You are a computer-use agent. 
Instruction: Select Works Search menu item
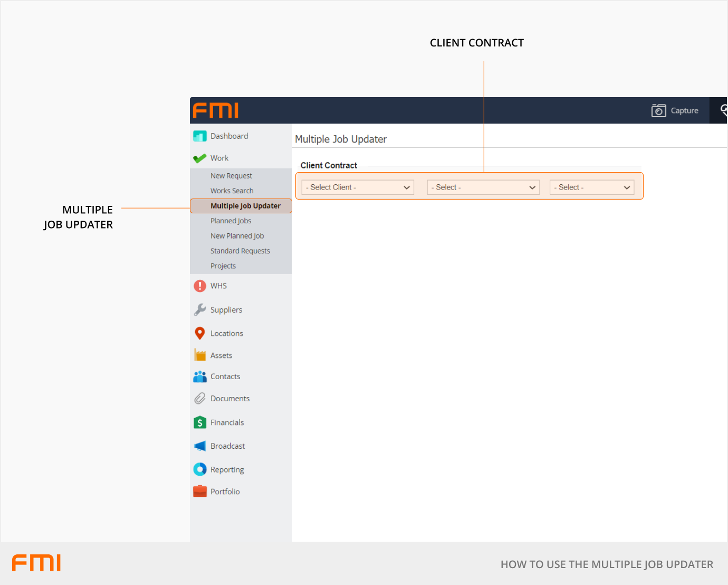coord(232,191)
